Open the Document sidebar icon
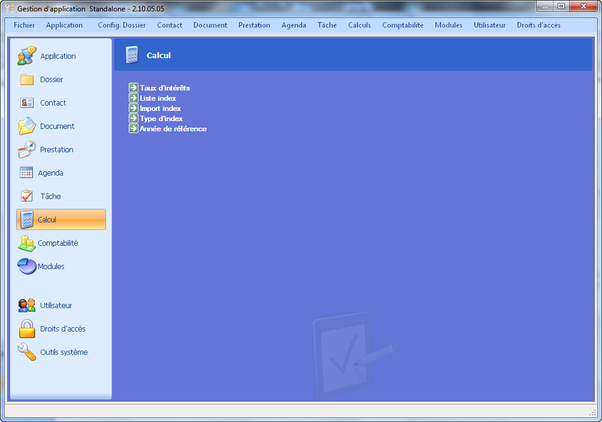This screenshot has width=602, height=422. pyautogui.click(x=27, y=126)
